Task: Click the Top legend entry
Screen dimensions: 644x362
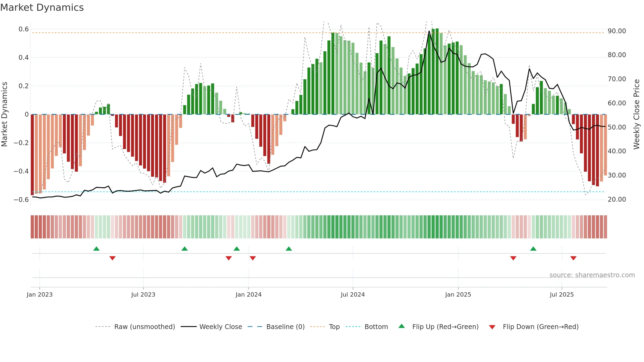Action: pos(325,327)
